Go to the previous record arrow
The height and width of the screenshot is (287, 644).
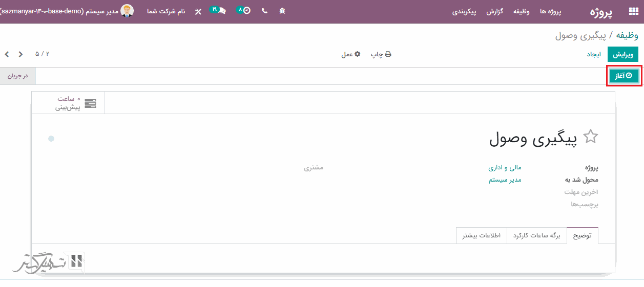click(20, 54)
